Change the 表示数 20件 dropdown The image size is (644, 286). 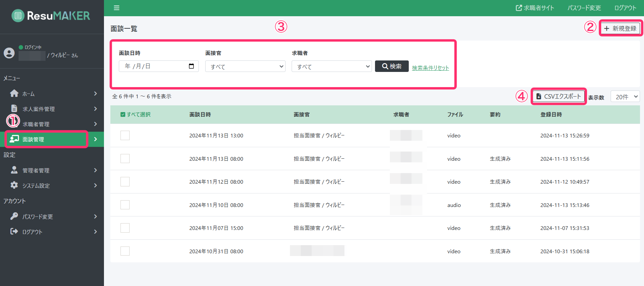[x=625, y=97]
